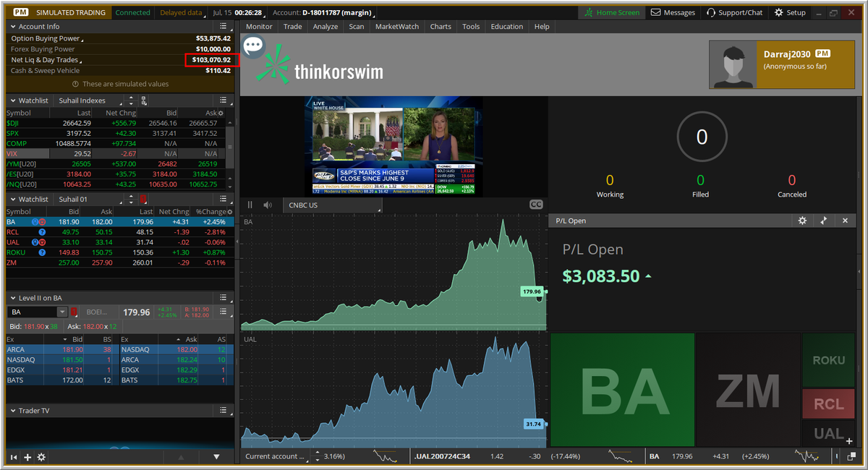Screen dimensions: 868x470
Task: Mute the CNBC video audio
Action: 268,205
